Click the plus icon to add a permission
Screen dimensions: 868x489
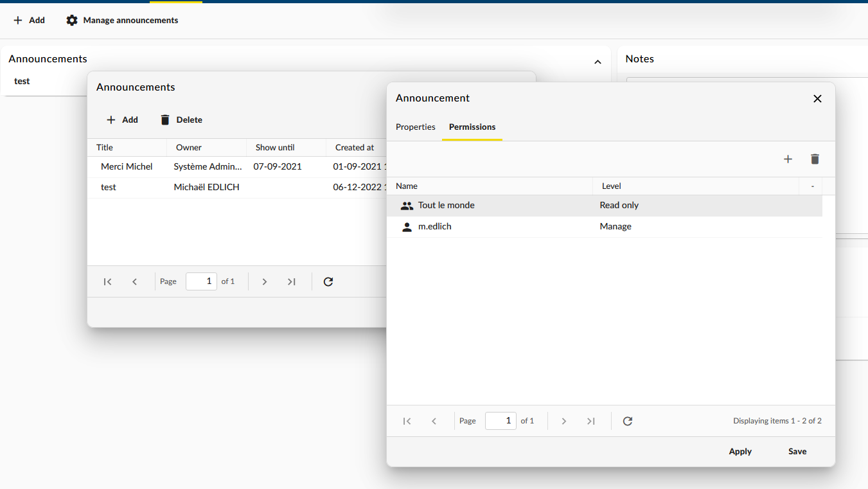point(788,159)
